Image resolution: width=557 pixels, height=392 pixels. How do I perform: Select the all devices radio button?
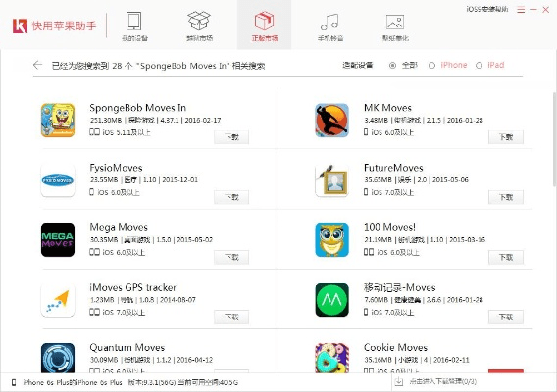click(392, 66)
